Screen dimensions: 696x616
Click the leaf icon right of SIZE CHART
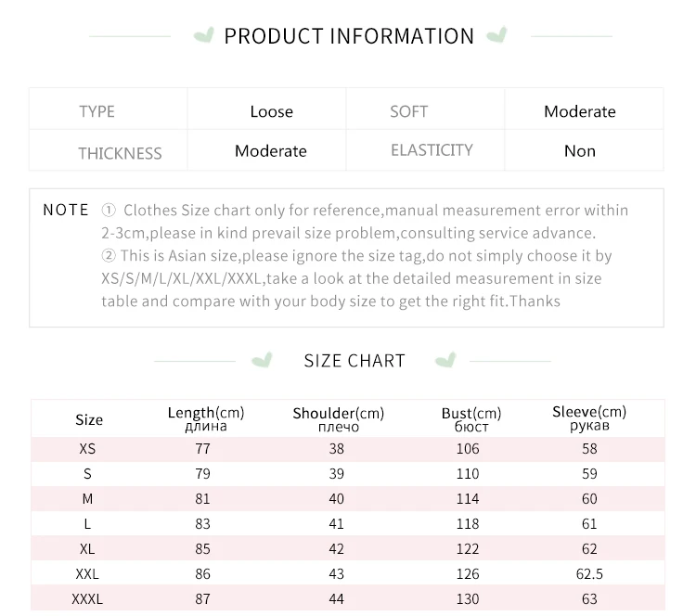[x=446, y=360]
